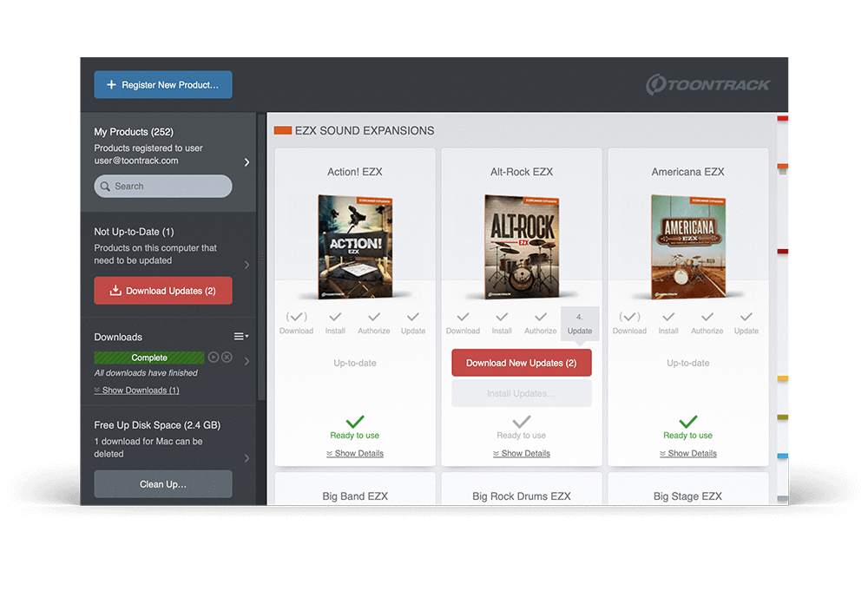Image resolution: width=868 pixels, height=591 pixels.
Task: Open the Downloads list options menu
Action: [x=240, y=337]
